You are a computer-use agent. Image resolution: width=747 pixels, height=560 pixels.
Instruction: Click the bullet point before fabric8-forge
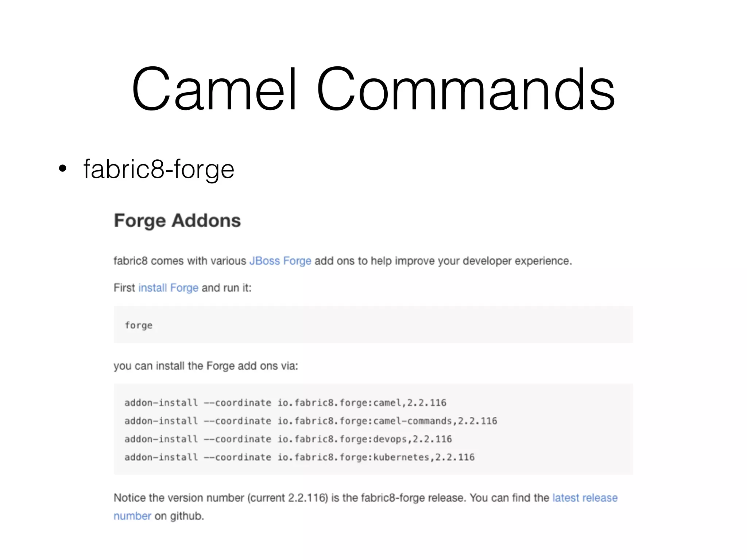tap(63, 169)
